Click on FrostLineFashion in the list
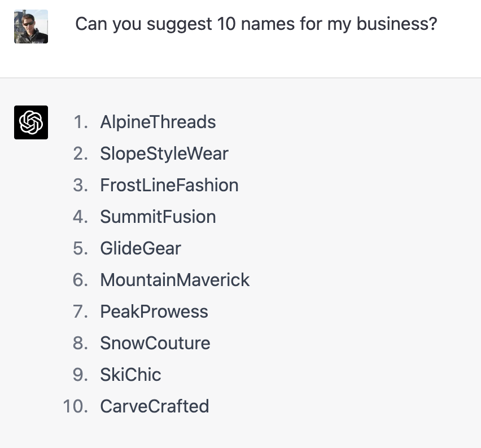481x448 pixels. [x=169, y=185]
